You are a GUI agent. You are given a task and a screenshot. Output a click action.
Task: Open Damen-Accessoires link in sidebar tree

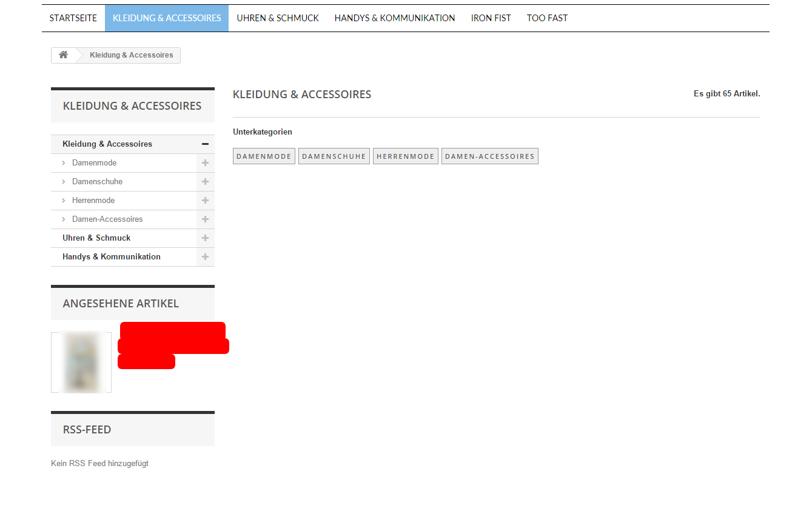point(107,219)
